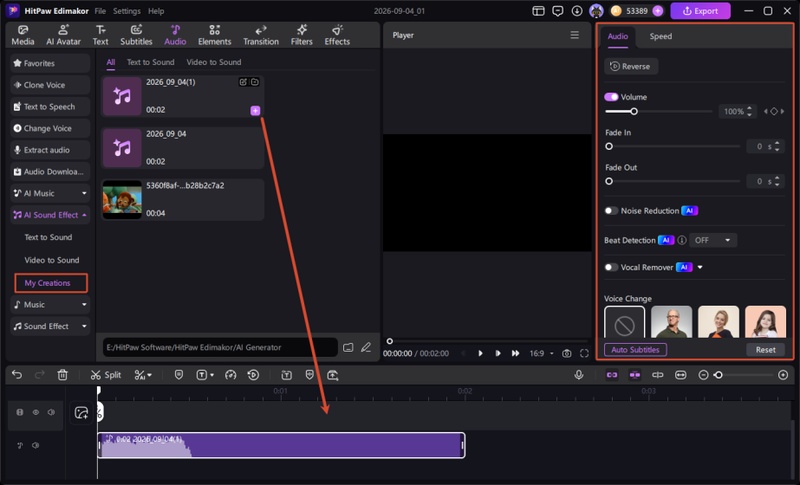The image size is (800, 485).
Task: Click the purple add-to-timeline plus on 2026_09_04(1)
Action: (255, 110)
